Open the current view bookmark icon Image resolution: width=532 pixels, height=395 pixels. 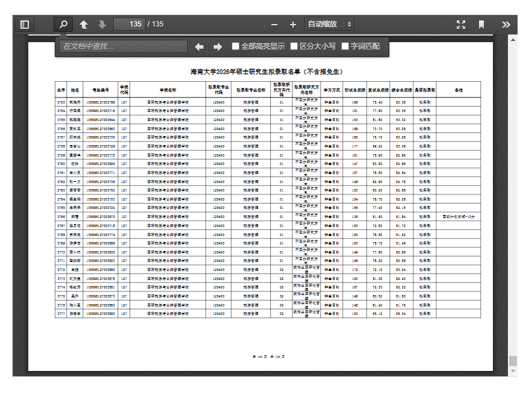click(x=481, y=24)
